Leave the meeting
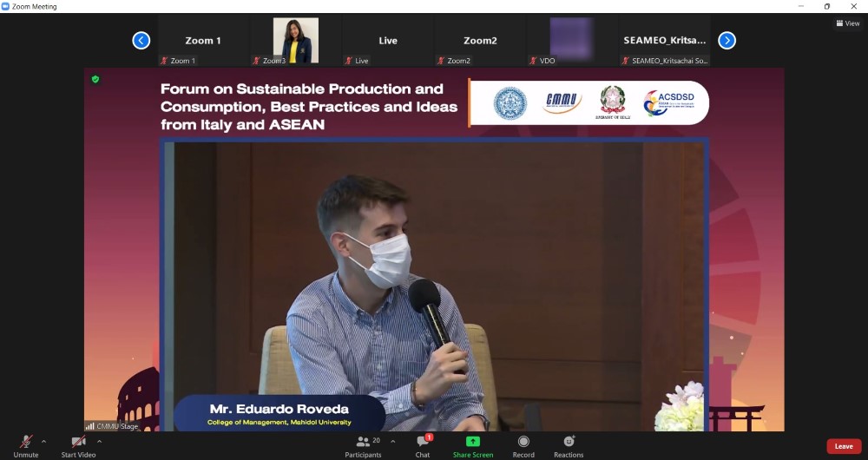This screenshot has height=460, width=868. (843, 446)
